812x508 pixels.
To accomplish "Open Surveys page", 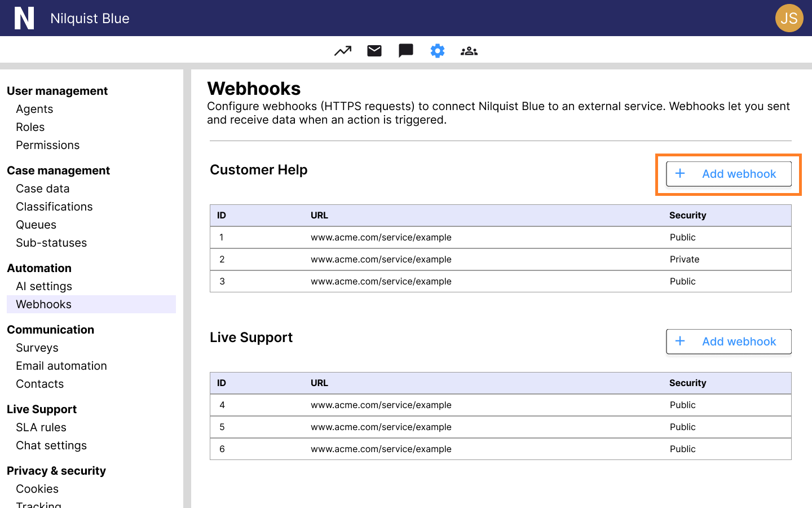I will (37, 348).
